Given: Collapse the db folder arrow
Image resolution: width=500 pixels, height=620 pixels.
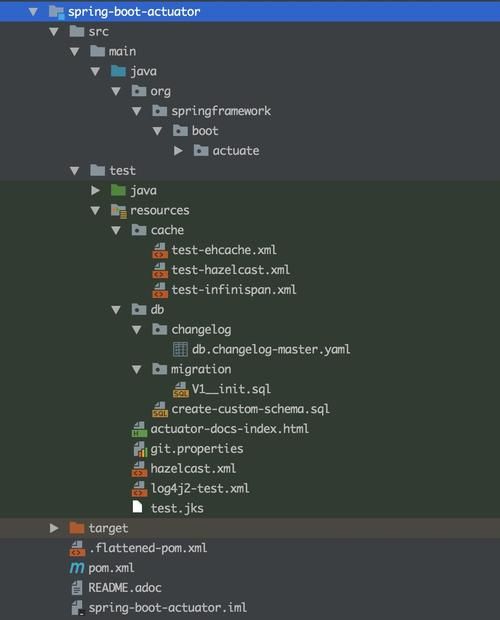Looking at the screenshot, I should pos(116,310).
